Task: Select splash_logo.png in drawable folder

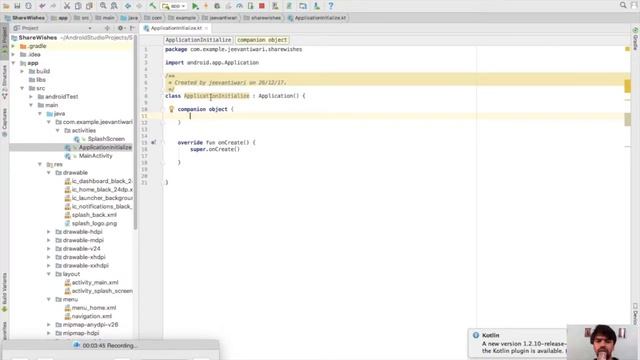Action: 94,223
